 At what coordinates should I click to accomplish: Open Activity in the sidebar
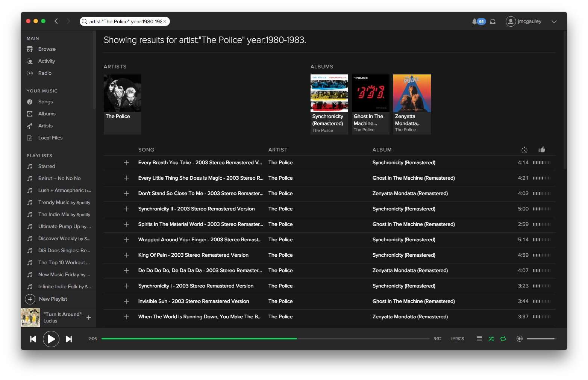[47, 61]
